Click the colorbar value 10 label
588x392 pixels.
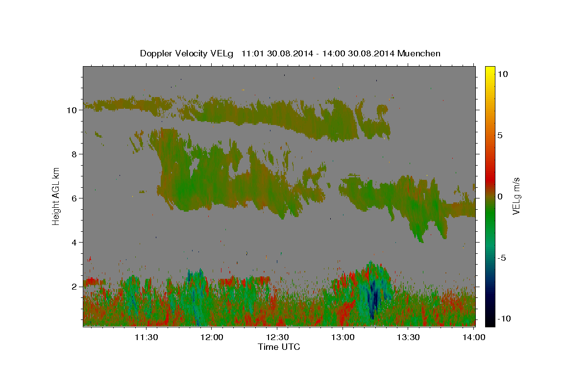click(502, 74)
